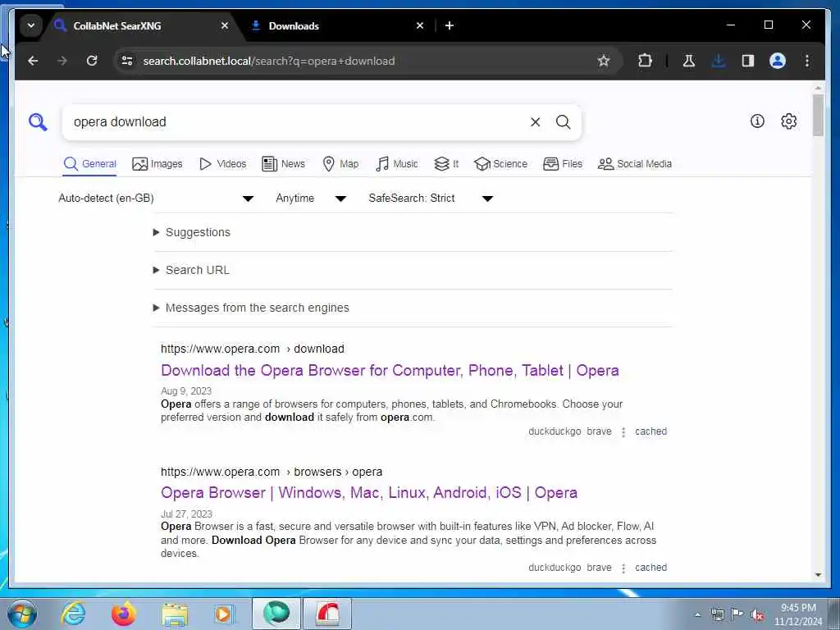
Task: Click the address bar URL
Action: (269, 61)
